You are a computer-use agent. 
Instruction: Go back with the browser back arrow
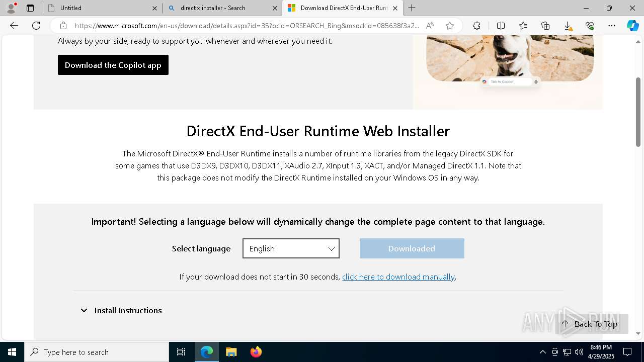coord(14,26)
